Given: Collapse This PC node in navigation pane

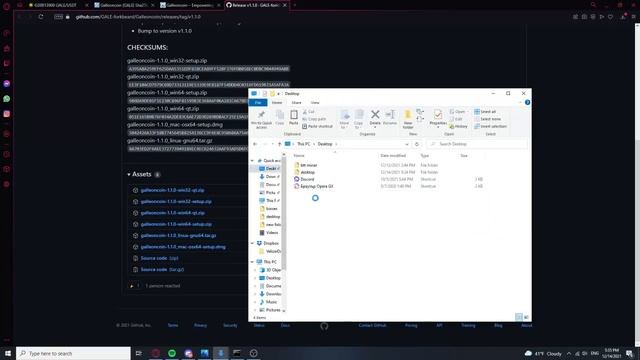Looking at the screenshot, I should point(252,262).
